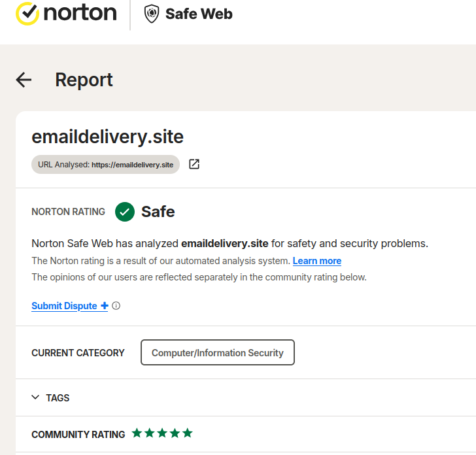Screen dimensions: 476x455
Task: Click the URL Analysed pill
Action: (105, 165)
